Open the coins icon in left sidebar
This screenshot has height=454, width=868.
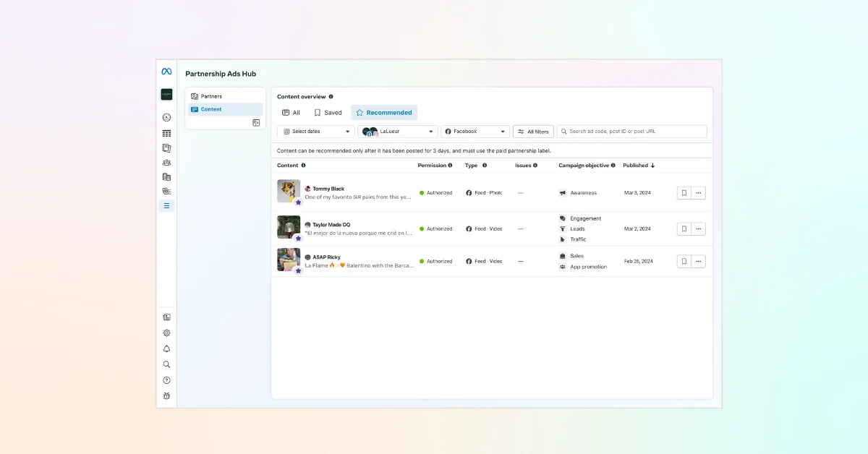(166, 192)
